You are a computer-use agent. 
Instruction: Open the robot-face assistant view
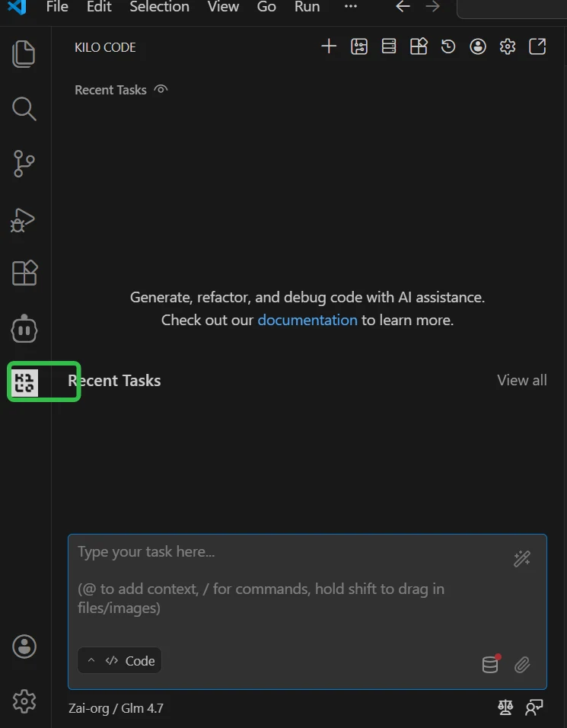[24, 329]
